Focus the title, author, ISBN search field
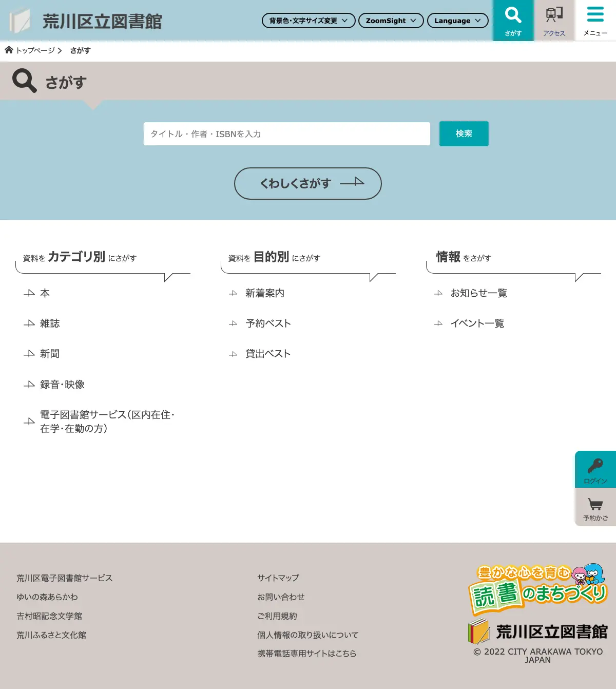 287,133
